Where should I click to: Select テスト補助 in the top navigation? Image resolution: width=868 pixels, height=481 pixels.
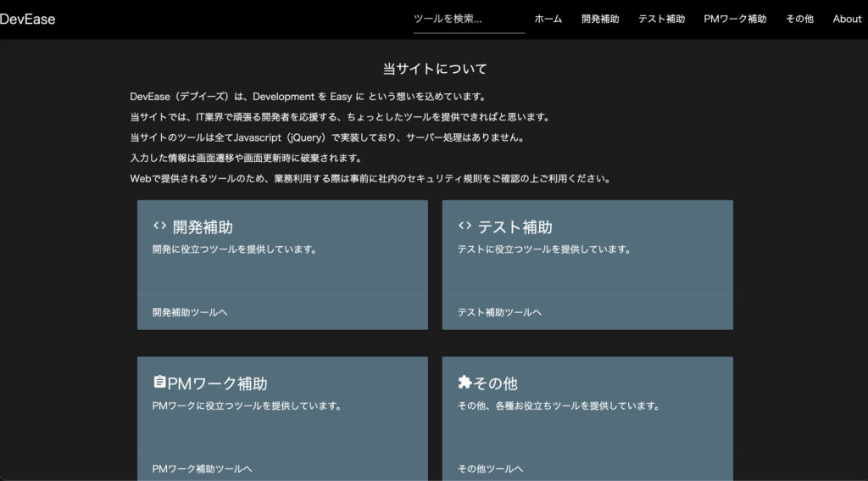(x=661, y=19)
